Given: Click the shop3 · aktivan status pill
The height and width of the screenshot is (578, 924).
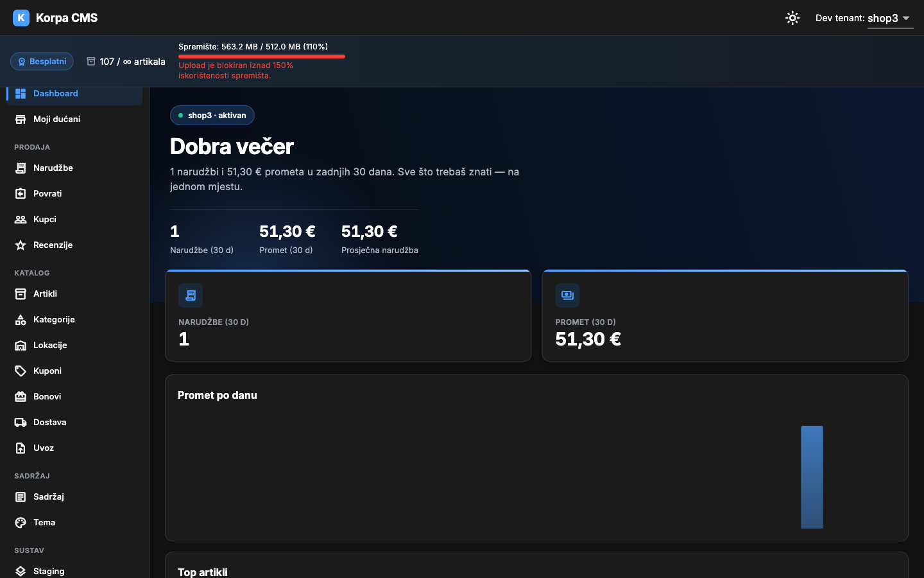Looking at the screenshot, I should tap(212, 116).
